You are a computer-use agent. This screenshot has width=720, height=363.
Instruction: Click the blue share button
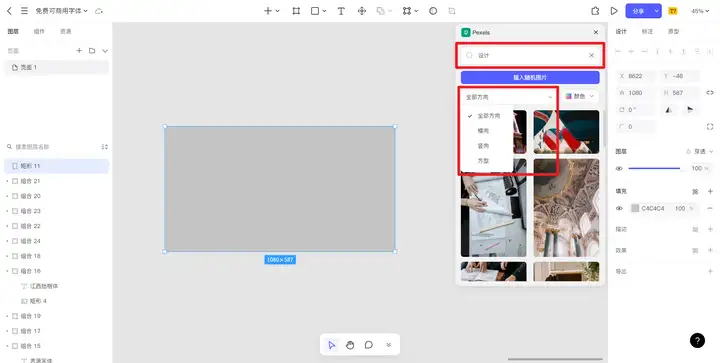(x=639, y=11)
